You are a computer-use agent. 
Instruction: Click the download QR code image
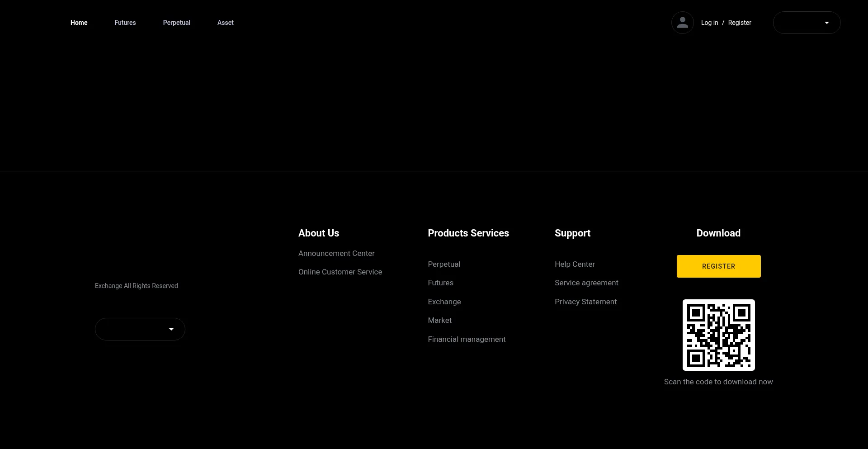click(x=718, y=335)
